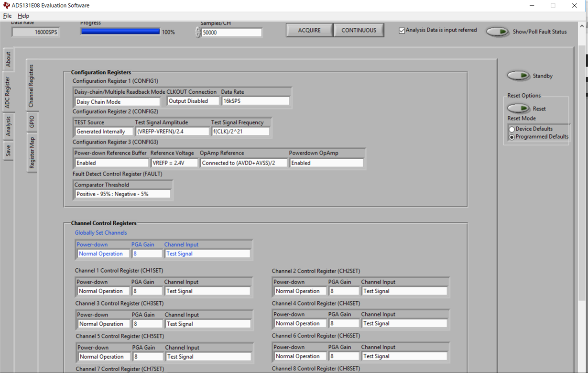The width and height of the screenshot is (588, 373).
Task: Open Channel 1 Power-down dropdown
Action: (103, 291)
